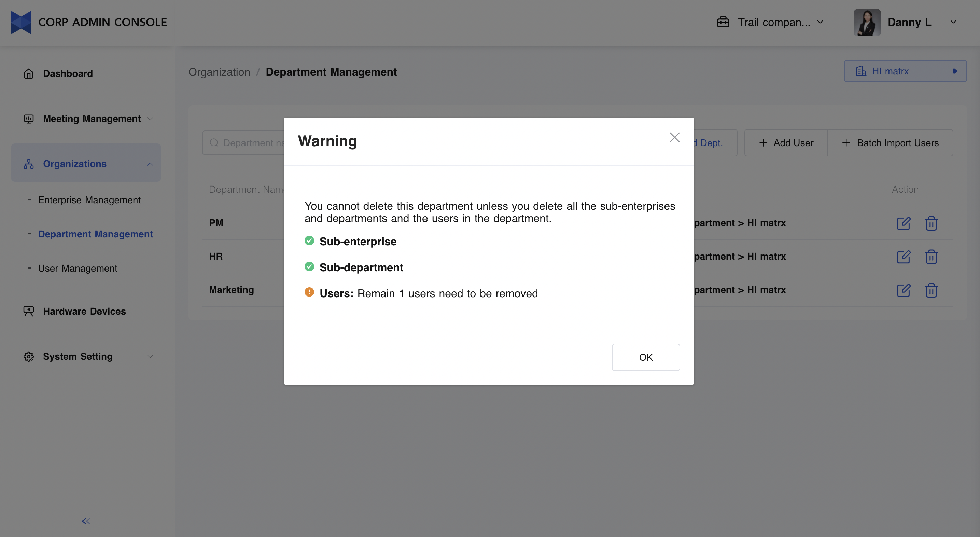Viewport: 980px width, 537px height.
Task: Click the Batch Import Users button
Action: tap(890, 143)
